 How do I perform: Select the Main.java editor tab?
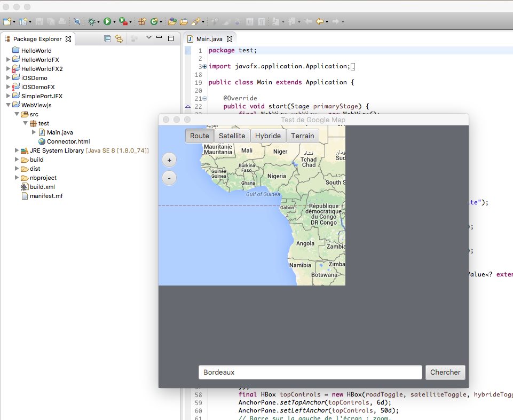[x=209, y=39]
